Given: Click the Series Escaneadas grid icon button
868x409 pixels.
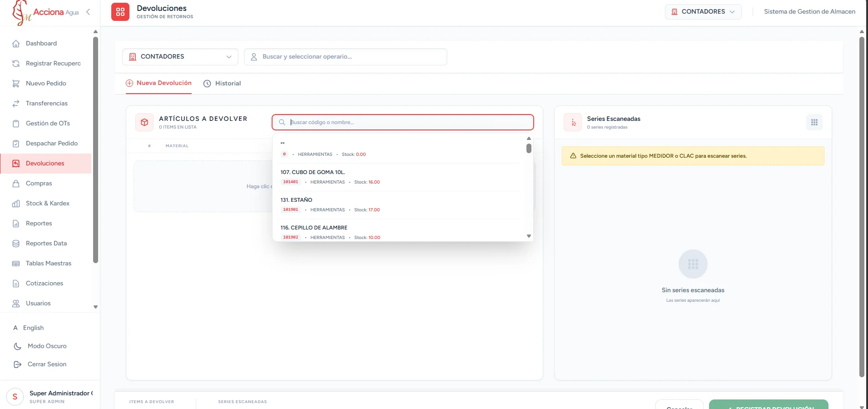Looking at the screenshot, I should click(x=814, y=122).
